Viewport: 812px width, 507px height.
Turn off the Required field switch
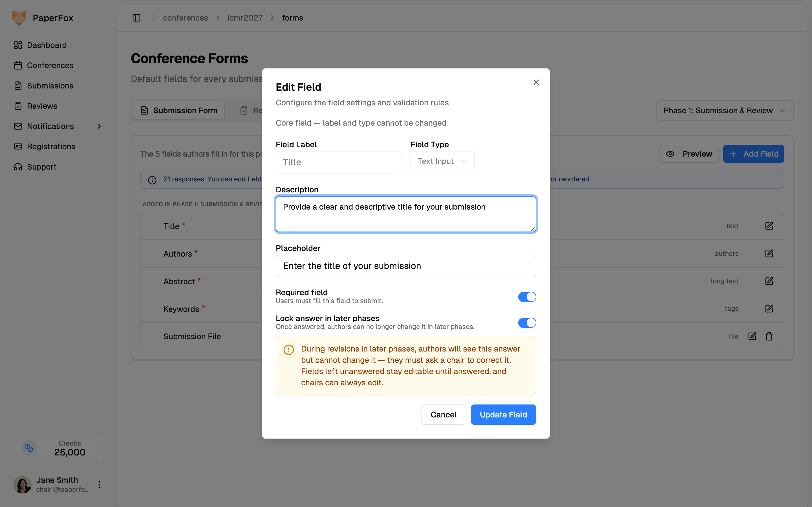click(527, 297)
